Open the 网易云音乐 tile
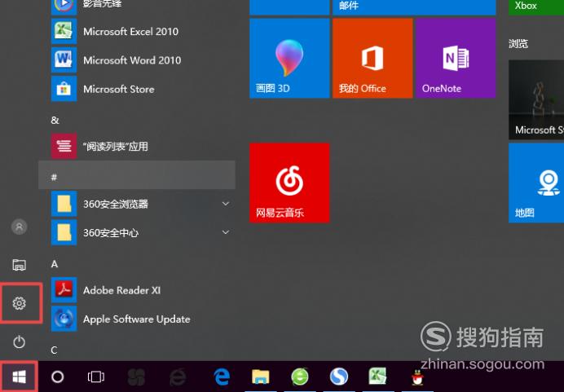 [x=289, y=183]
